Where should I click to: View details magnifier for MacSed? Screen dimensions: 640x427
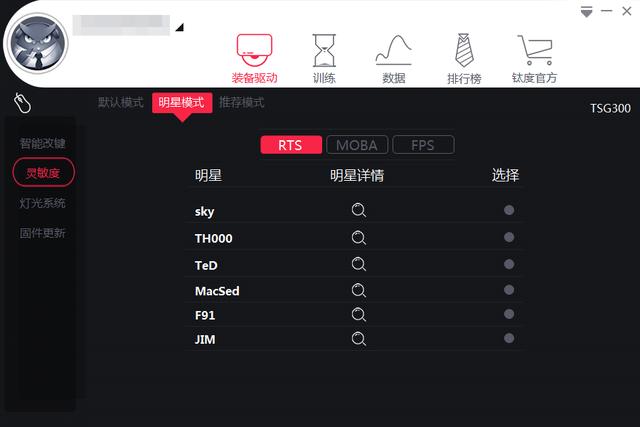[359, 291]
